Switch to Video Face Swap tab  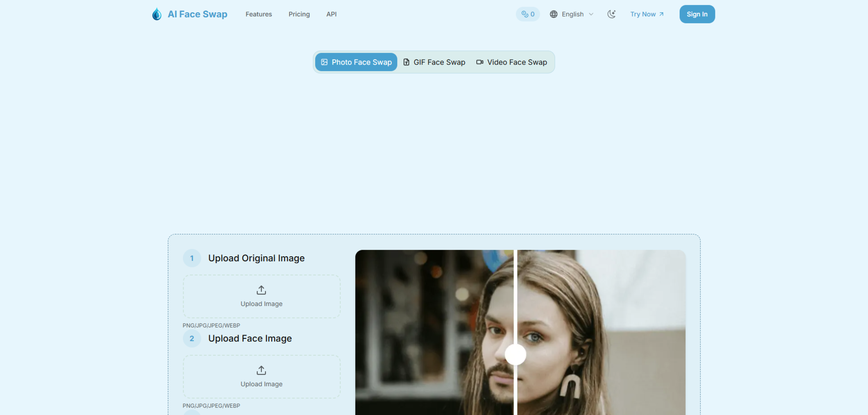[512, 62]
